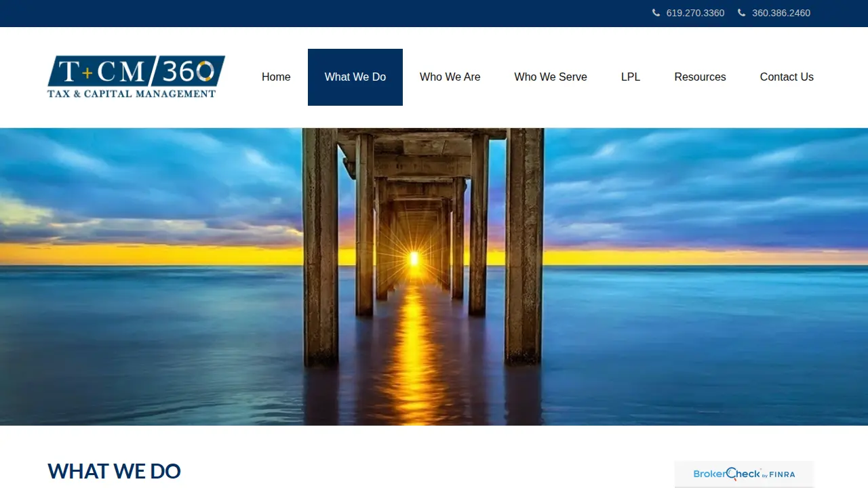Go to the Contact Us page
Image resolution: width=868 pixels, height=488 pixels.
tap(787, 77)
